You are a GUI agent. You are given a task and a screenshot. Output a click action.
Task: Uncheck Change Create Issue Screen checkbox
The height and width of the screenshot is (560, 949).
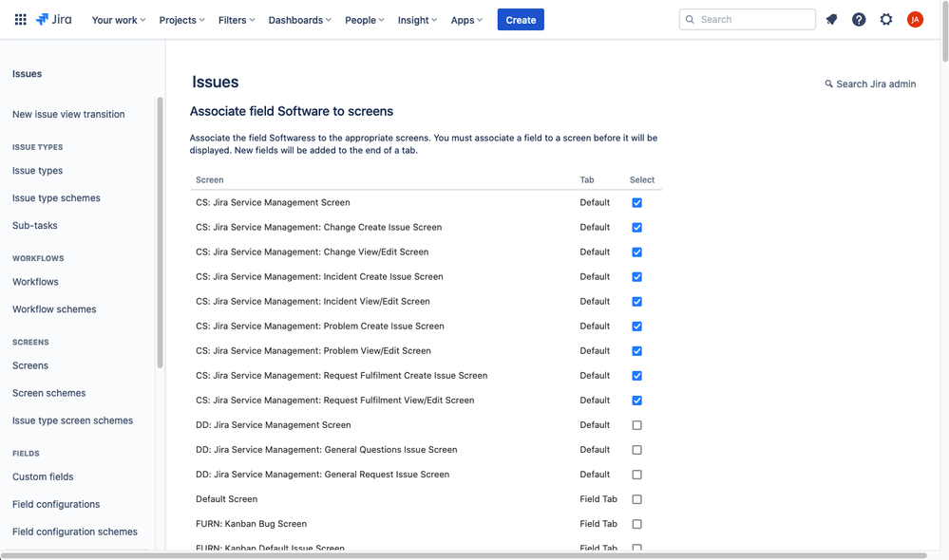coord(636,228)
